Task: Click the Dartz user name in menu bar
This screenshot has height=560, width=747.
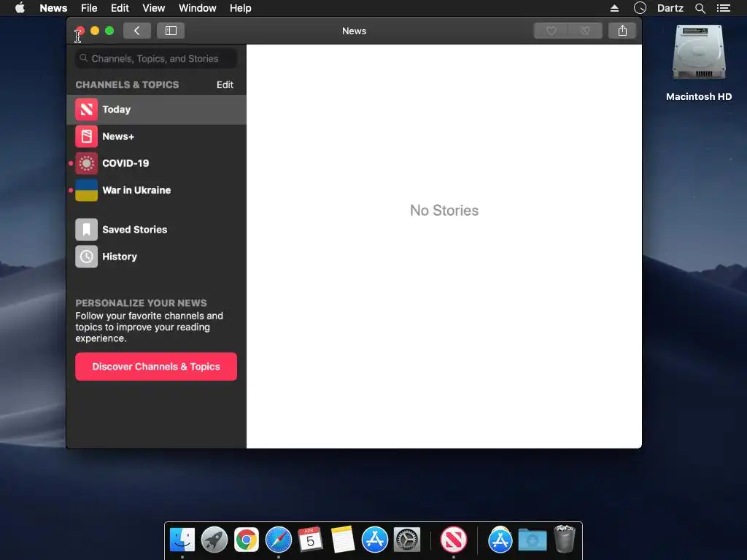Action: coord(670,8)
